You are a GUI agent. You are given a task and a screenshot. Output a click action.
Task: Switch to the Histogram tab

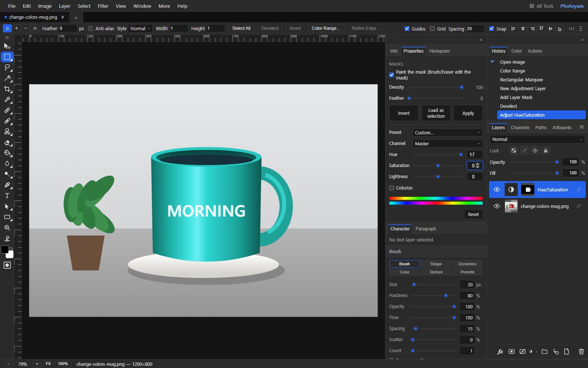(440, 51)
